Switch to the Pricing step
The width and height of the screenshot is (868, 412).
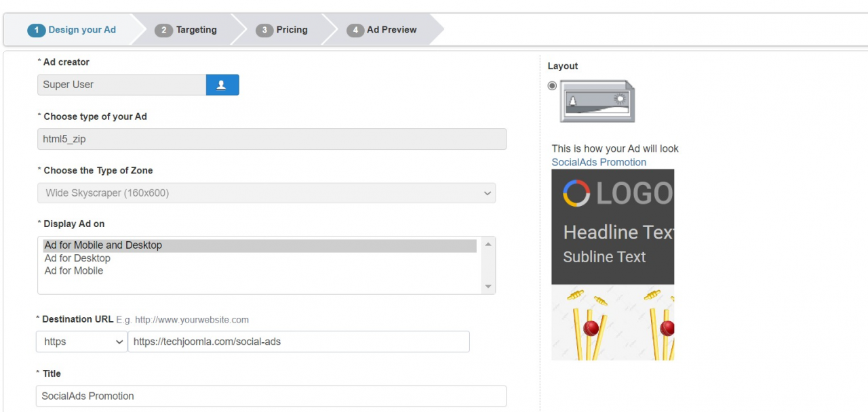point(281,30)
